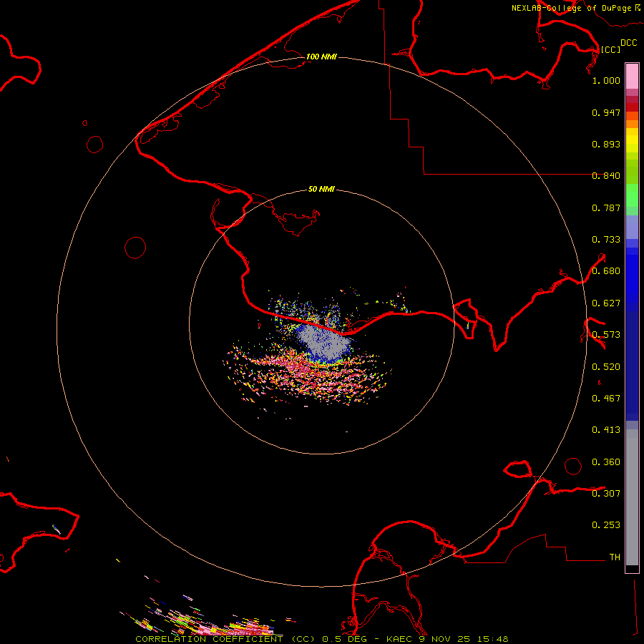This screenshot has height=644, width=644.
Task: Click the 0.360 value on the color scale
Action: tap(606, 462)
